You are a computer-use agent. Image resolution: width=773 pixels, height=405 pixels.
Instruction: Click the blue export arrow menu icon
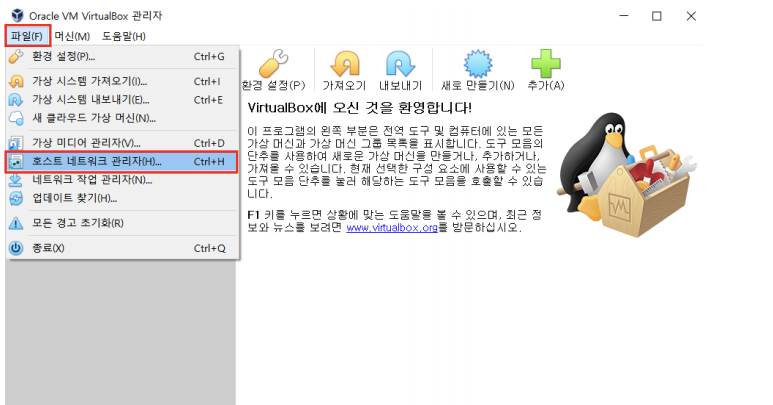click(16, 100)
